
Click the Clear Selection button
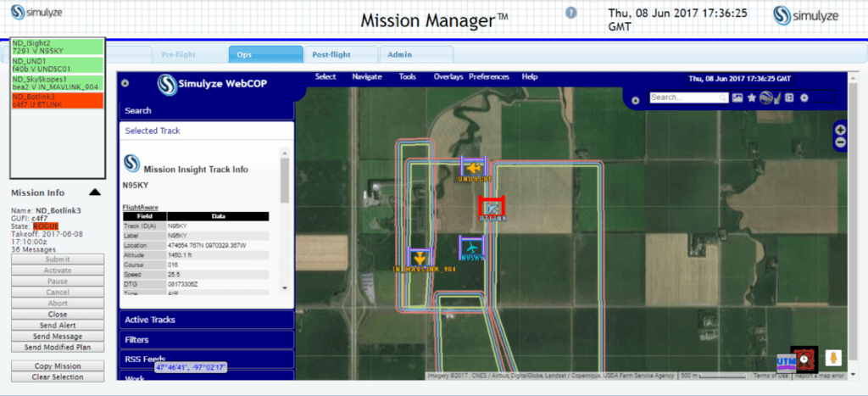[58, 376]
